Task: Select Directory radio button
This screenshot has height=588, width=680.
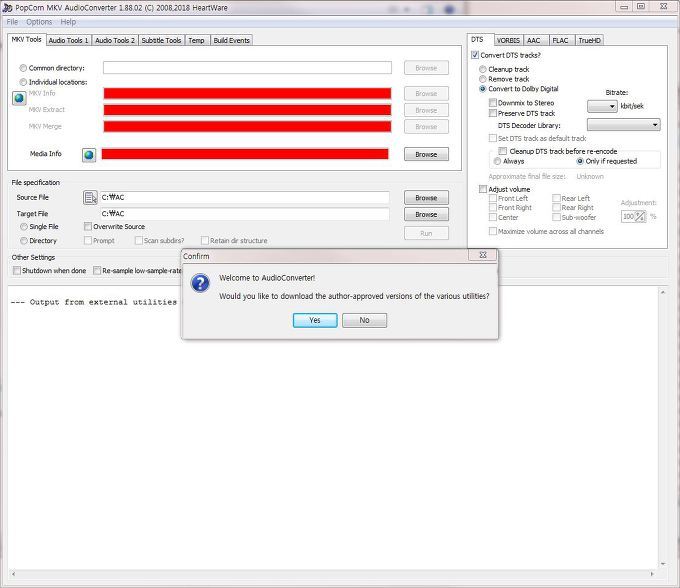Action: tap(24, 240)
